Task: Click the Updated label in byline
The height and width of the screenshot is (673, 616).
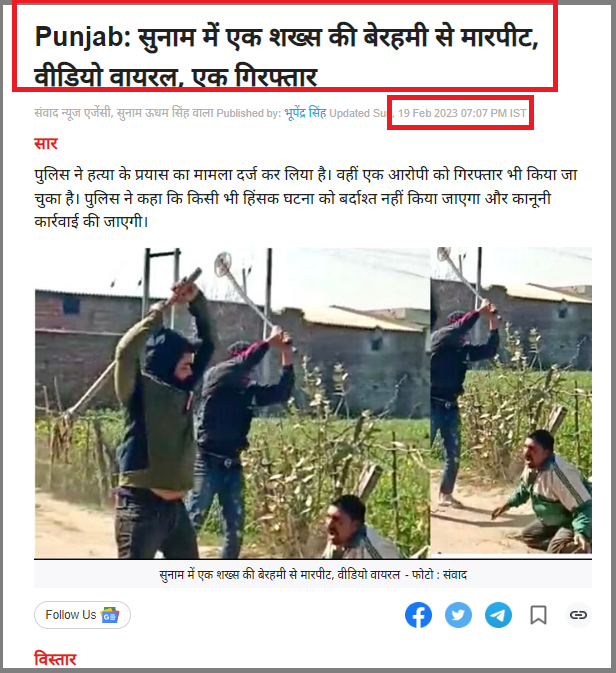Action: pyautogui.click(x=349, y=113)
